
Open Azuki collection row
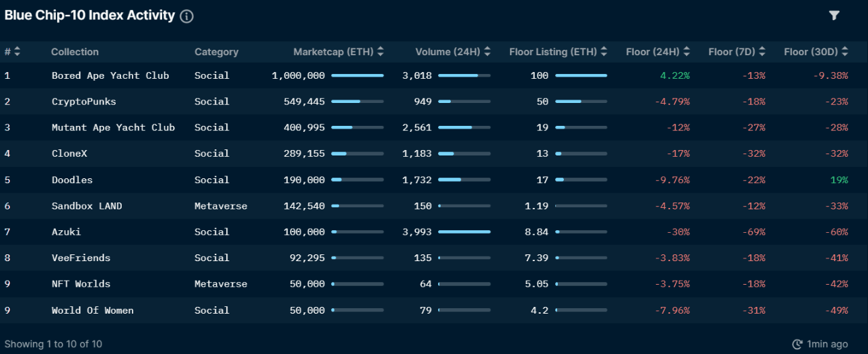point(434,232)
